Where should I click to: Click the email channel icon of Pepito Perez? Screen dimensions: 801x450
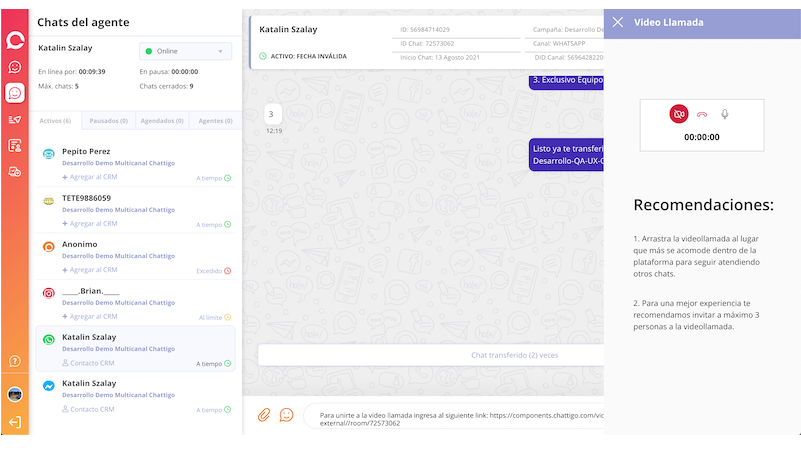point(49,154)
